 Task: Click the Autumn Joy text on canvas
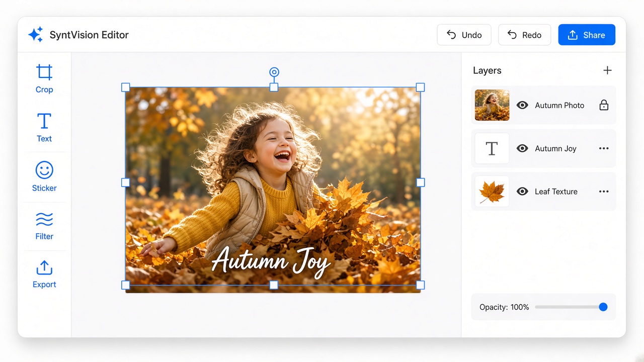pos(271,261)
